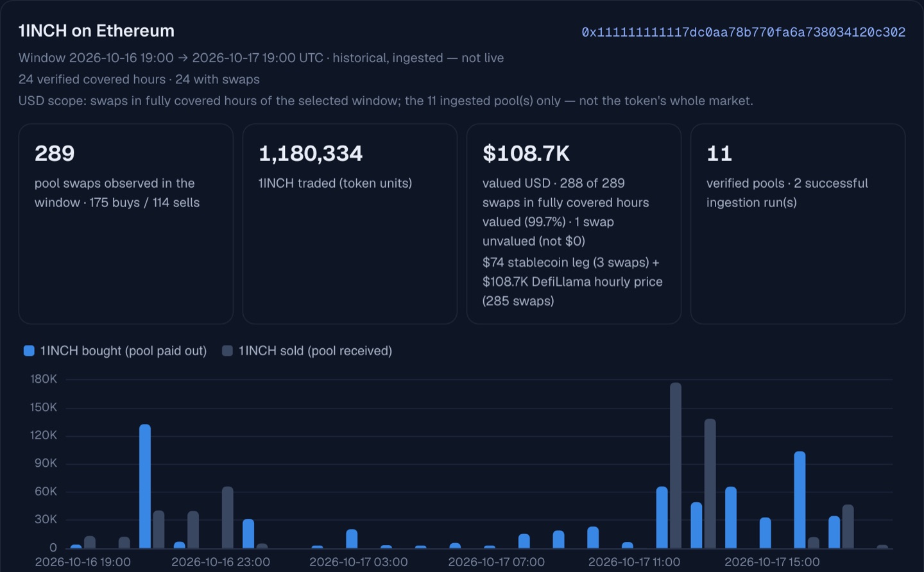
Task: Click the '$74 stablecoin leg (3 swaps)' text
Action: 566,262
